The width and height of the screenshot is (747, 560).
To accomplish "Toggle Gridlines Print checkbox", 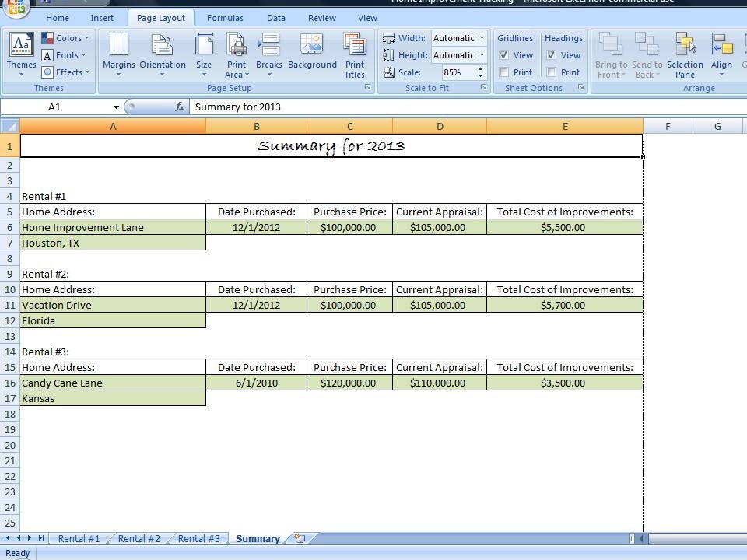I will [504, 72].
